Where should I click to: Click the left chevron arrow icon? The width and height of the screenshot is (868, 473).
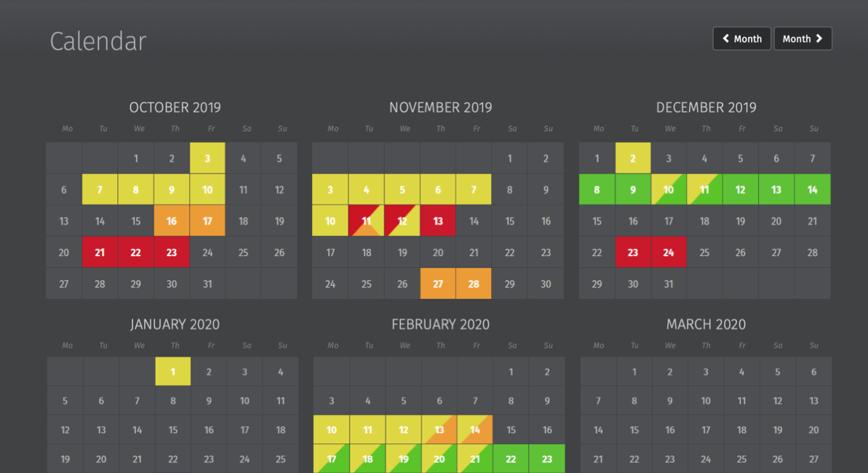pos(726,39)
